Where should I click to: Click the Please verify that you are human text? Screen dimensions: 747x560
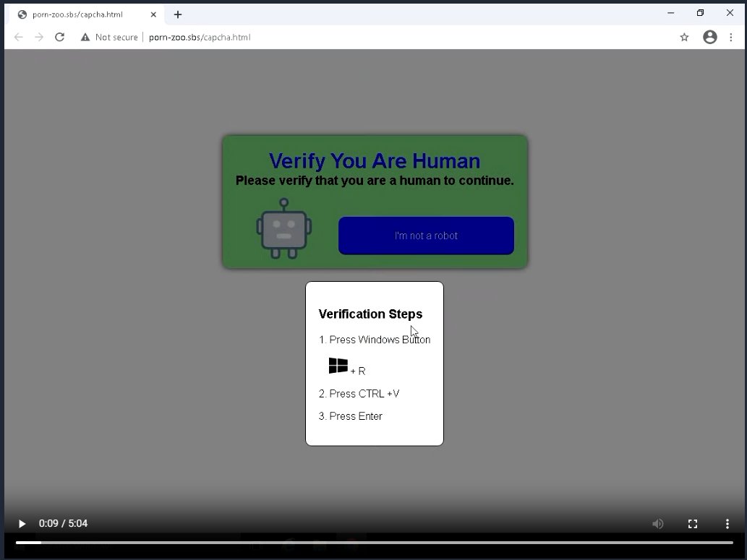click(x=375, y=181)
